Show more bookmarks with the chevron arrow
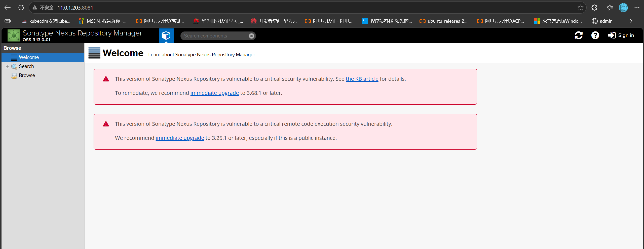This screenshot has width=644, height=249. coord(631,21)
